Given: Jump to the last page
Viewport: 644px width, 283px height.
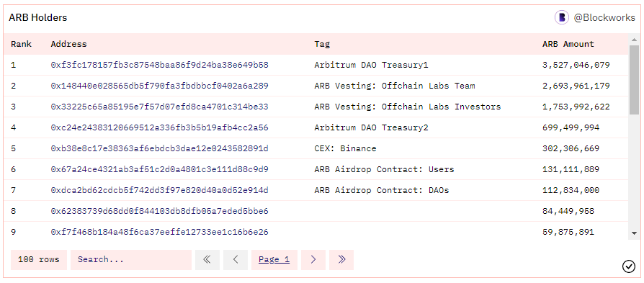Looking at the screenshot, I should click(x=341, y=259).
